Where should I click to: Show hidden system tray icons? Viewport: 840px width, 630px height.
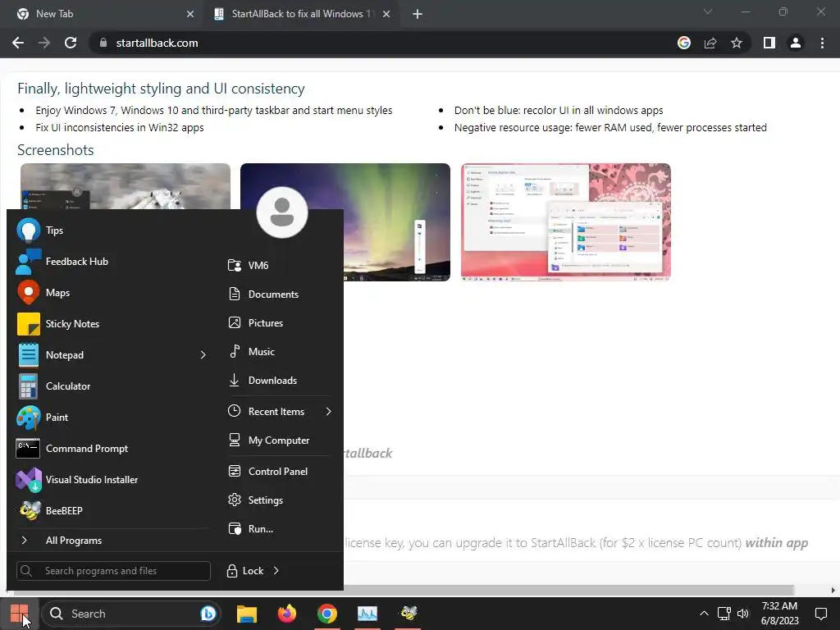704,614
